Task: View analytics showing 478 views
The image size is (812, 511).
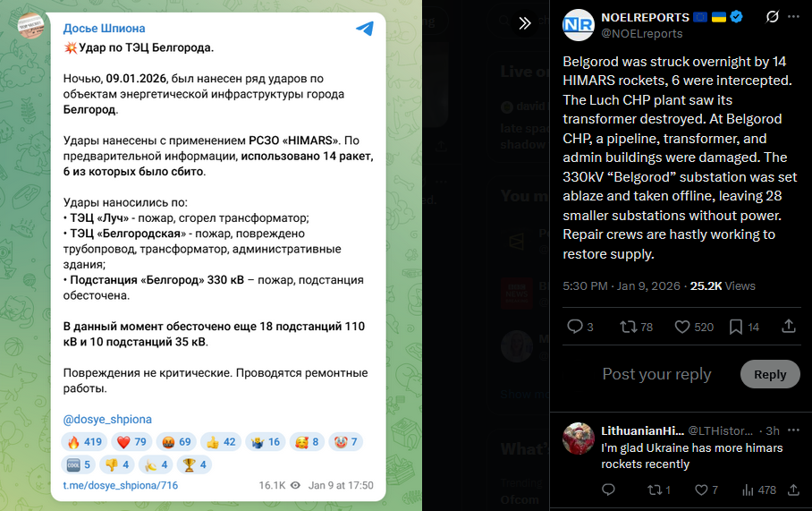Action: point(758,490)
